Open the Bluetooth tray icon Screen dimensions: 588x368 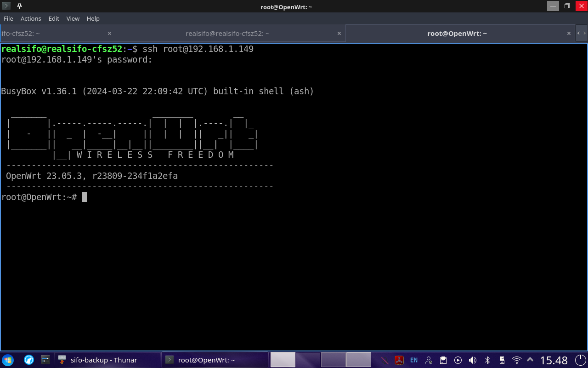[487, 360]
